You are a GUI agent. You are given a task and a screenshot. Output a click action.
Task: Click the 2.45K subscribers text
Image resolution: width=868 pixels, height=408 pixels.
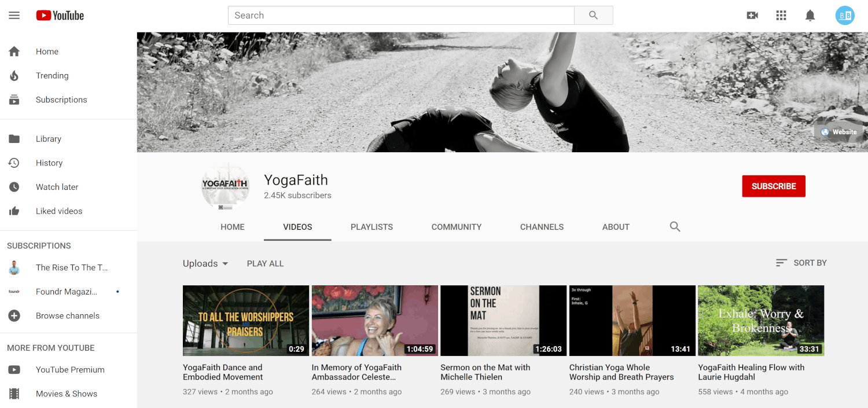point(297,196)
